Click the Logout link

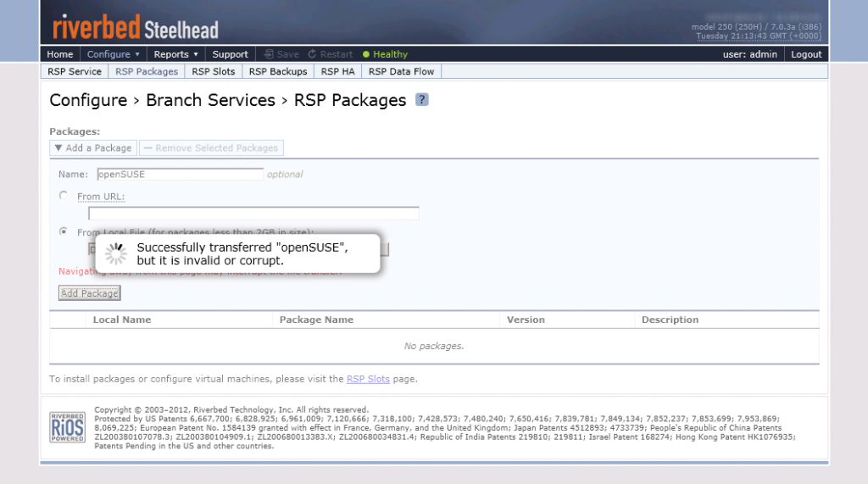(x=806, y=54)
